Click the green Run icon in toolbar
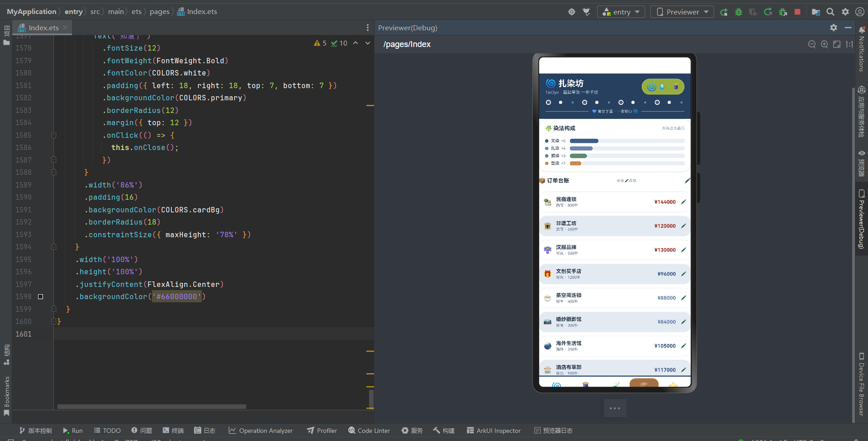The width and height of the screenshot is (868, 441). 724,12
